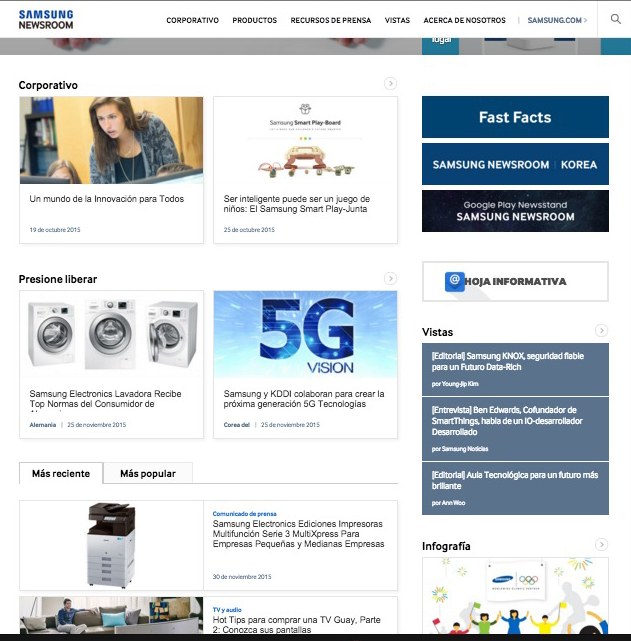Visit the SAMSUNG.COM link

pos(556,20)
